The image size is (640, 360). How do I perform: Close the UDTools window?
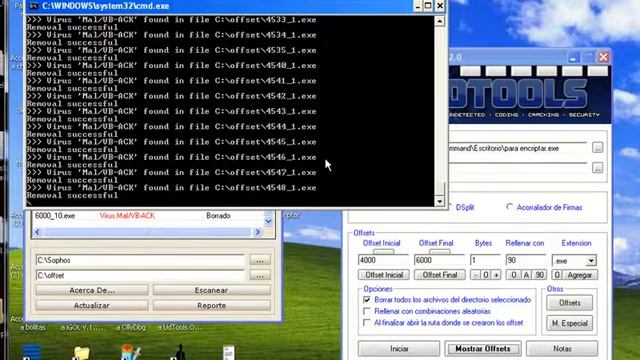click(603, 57)
